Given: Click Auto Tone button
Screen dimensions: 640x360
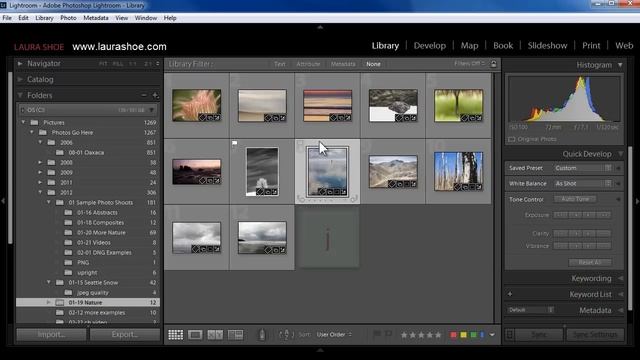Looking at the screenshot, I should [575, 199].
